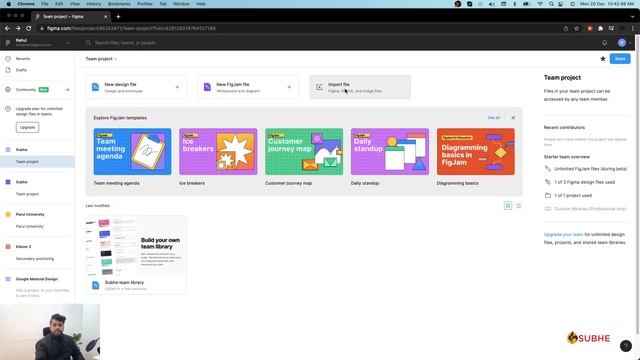The height and width of the screenshot is (360, 640).
Task: Open a new browser tab
Action: click(x=118, y=17)
